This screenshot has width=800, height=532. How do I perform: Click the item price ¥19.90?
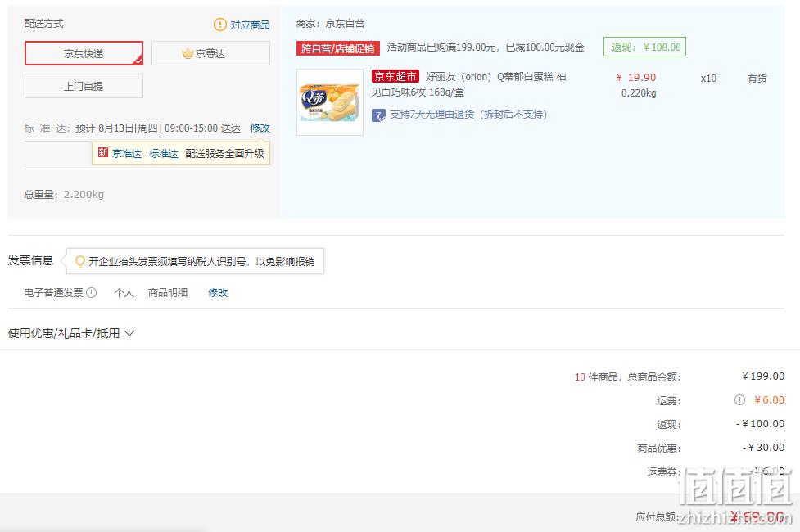click(635, 78)
